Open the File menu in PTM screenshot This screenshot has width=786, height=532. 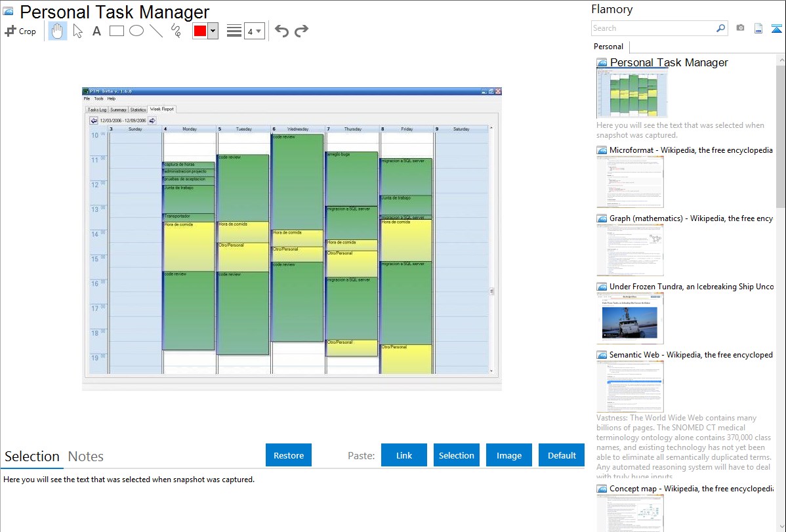(87, 99)
